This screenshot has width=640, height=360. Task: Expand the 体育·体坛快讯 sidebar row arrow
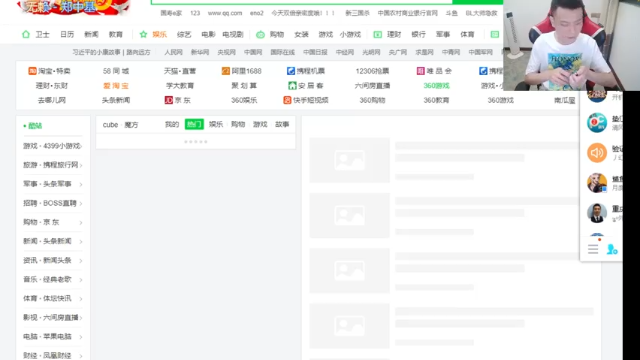click(81, 299)
